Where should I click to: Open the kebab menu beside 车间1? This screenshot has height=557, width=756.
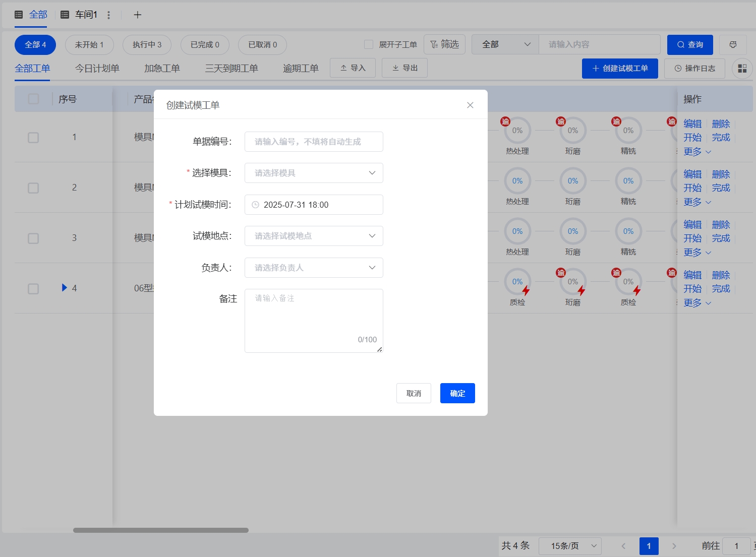pos(108,15)
